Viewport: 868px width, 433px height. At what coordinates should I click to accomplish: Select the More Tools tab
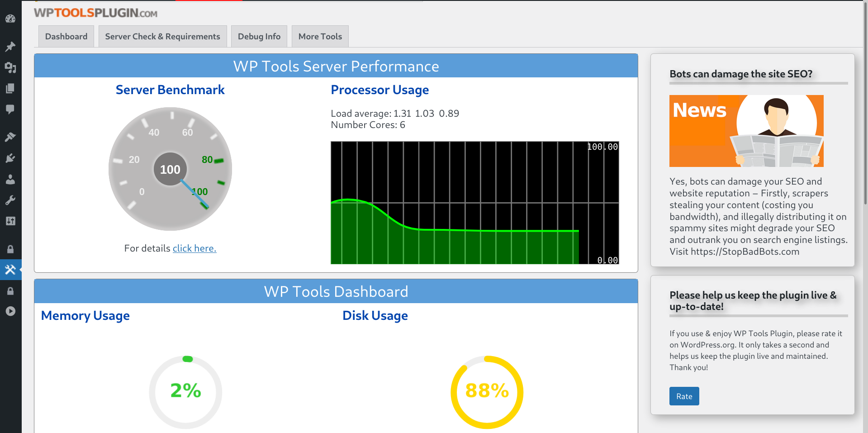320,36
